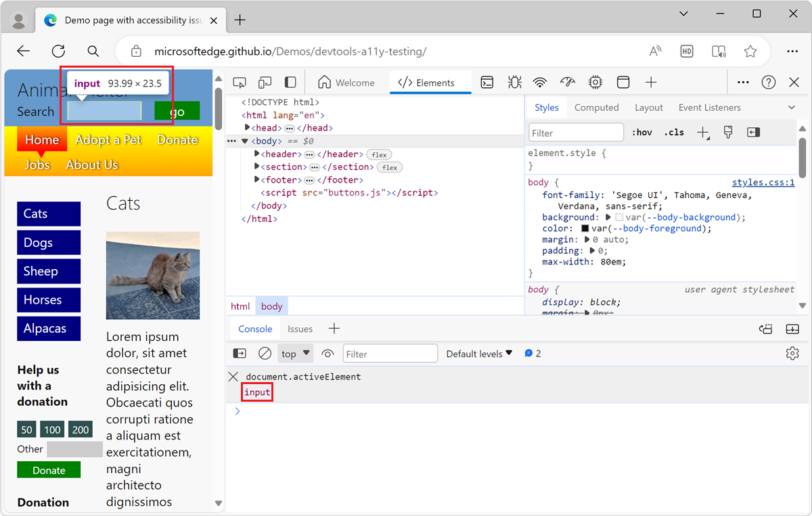Toggle element classes with .cls

(673, 132)
